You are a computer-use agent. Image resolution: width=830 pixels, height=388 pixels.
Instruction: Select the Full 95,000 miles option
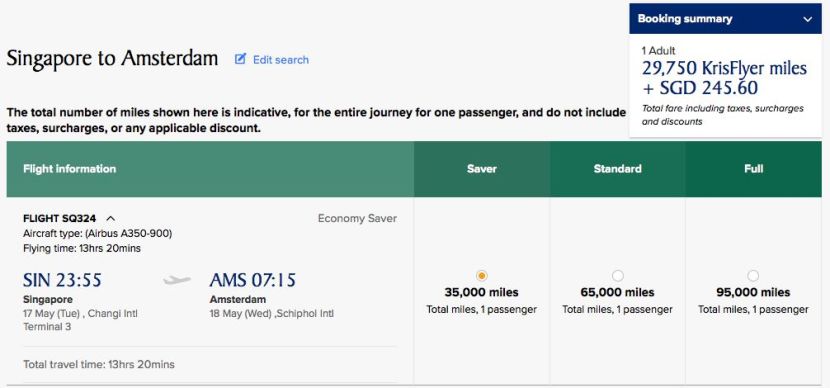tap(753, 276)
